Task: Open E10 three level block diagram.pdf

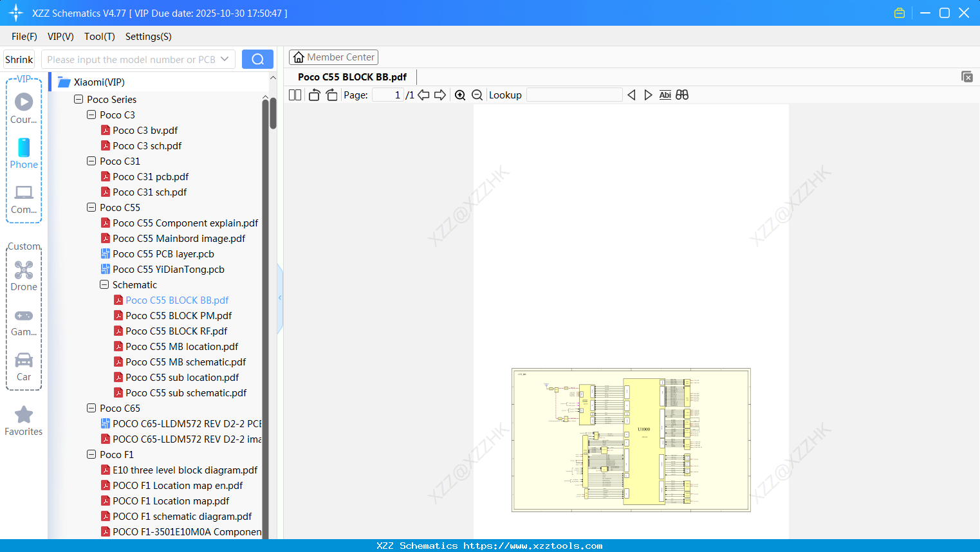Action: click(x=185, y=470)
